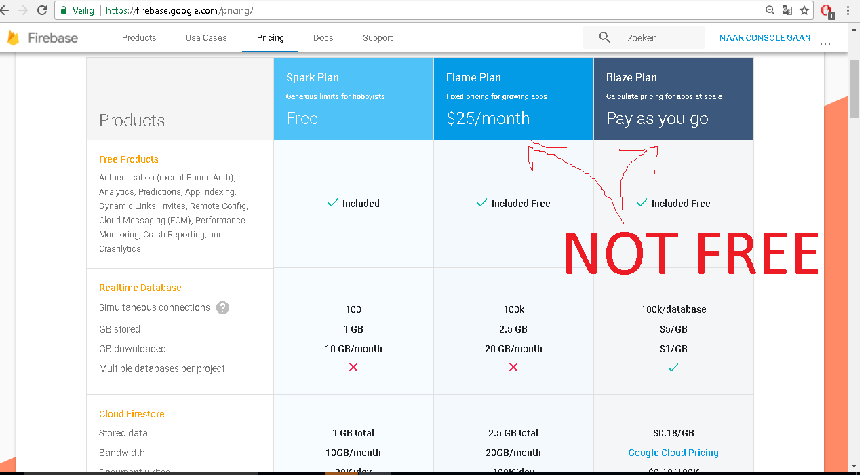Click the Bandwidth row label
This screenshot has width=868, height=475.
point(122,453)
